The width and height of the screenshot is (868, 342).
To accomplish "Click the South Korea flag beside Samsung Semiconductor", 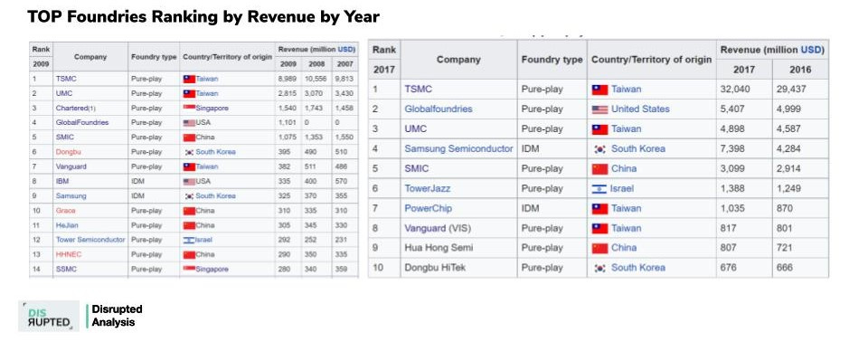I will (599, 149).
